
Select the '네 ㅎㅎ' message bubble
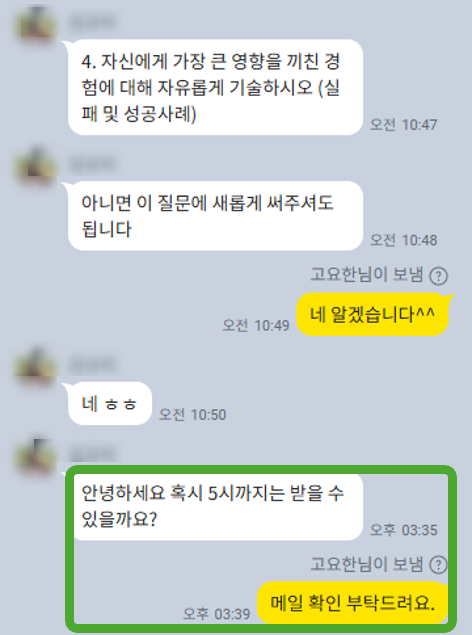tap(110, 403)
